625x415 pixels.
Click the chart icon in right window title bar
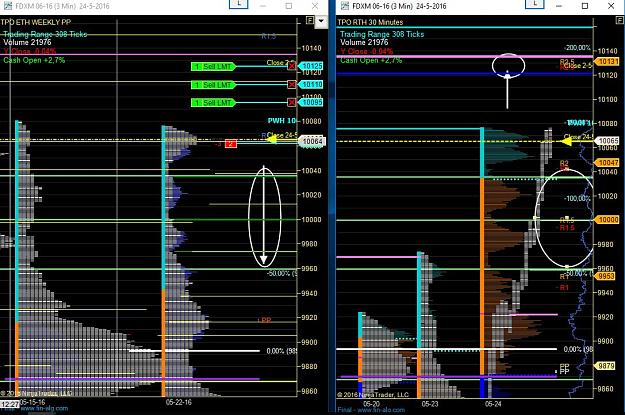[345, 6]
